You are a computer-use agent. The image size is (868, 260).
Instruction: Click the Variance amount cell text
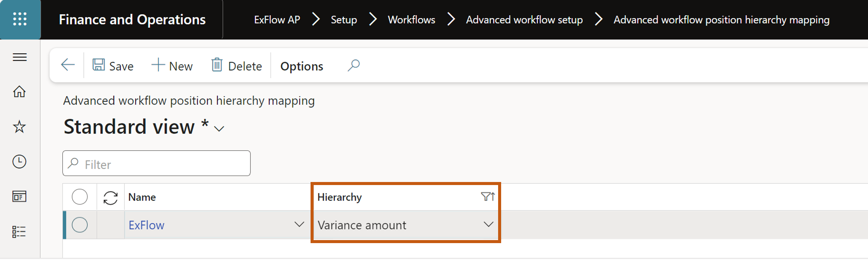point(362,225)
